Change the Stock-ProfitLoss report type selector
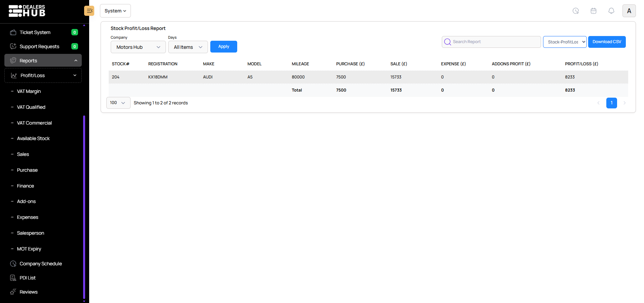The image size is (644, 303). pyautogui.click(x=565, y=42)
